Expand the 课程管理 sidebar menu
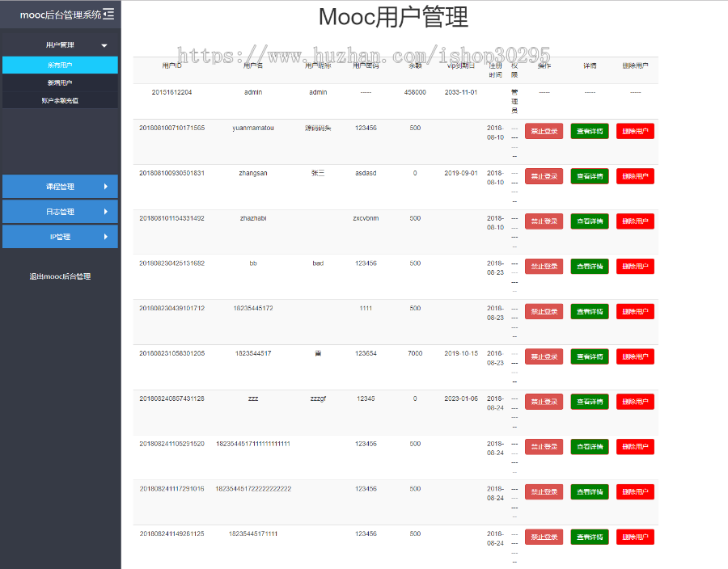Viewport: 728px width, 569px height. point(61,186)
